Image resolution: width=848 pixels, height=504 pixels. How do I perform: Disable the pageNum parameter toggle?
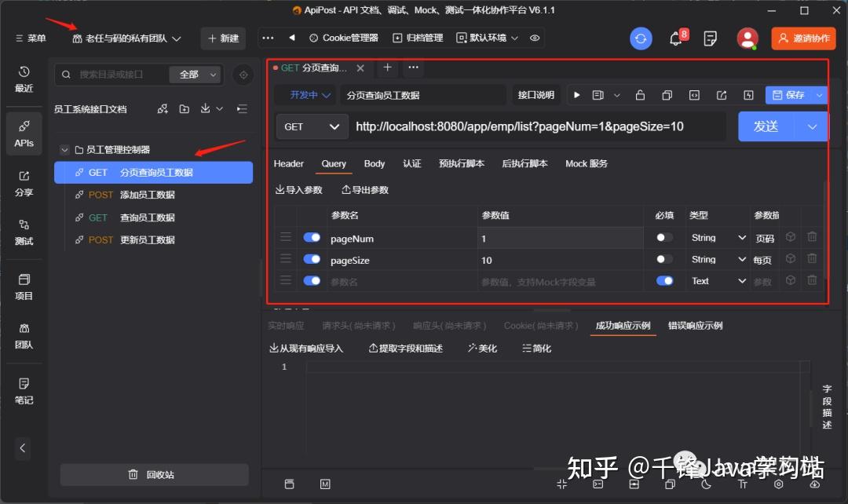click(313, 237)
